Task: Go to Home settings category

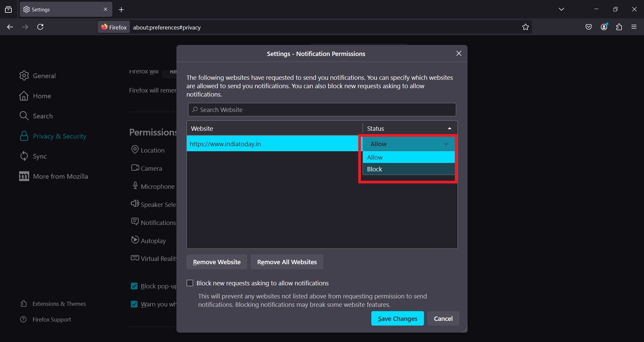Action: point(35,96)
